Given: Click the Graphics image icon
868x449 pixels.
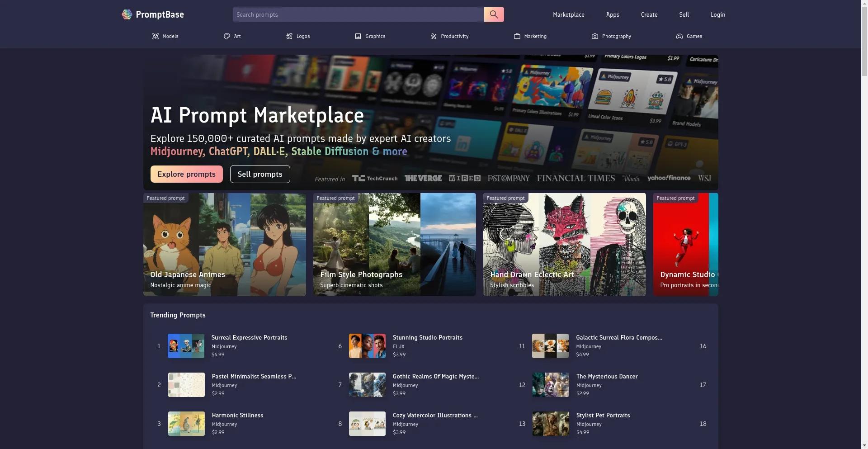Looking at the screenshot, I should point(358,36).
